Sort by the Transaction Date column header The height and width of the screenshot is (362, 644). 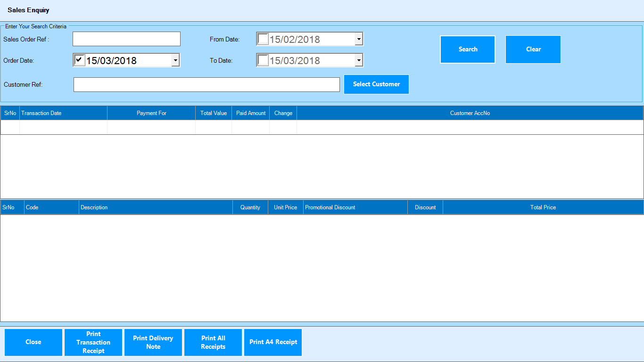63,113
